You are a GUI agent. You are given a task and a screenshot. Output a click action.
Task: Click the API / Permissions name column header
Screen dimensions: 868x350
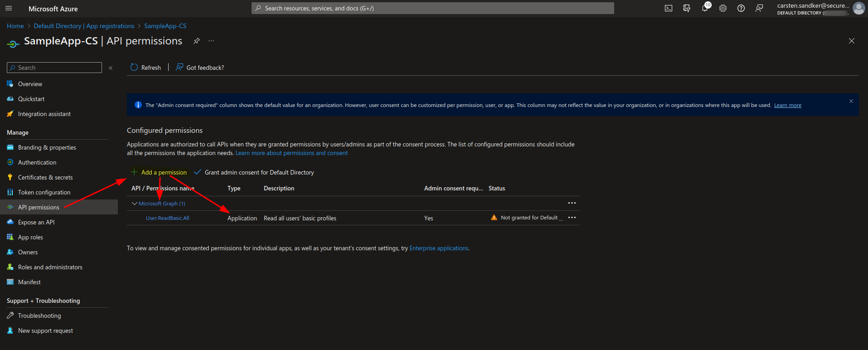click(163, 188)
